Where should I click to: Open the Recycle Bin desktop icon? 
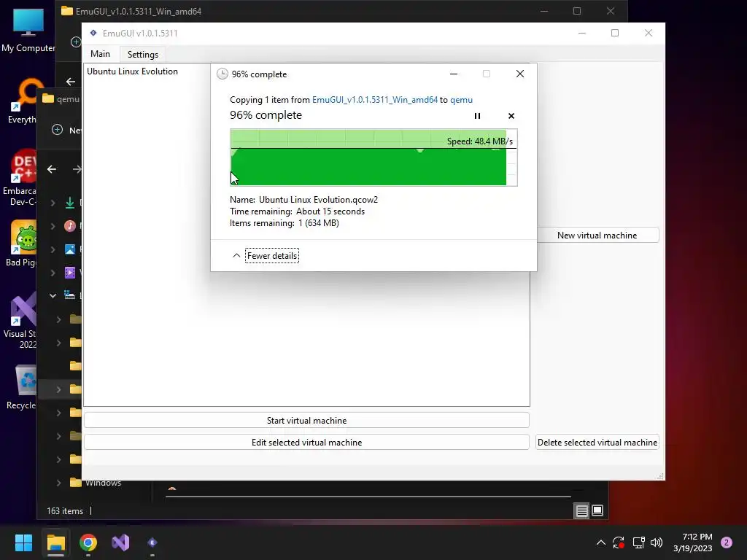click(23, 386)
